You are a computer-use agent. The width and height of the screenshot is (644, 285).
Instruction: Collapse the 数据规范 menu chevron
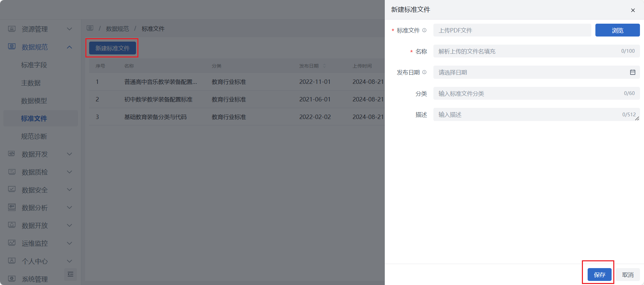pyautogui.click(x=70, y=47)
